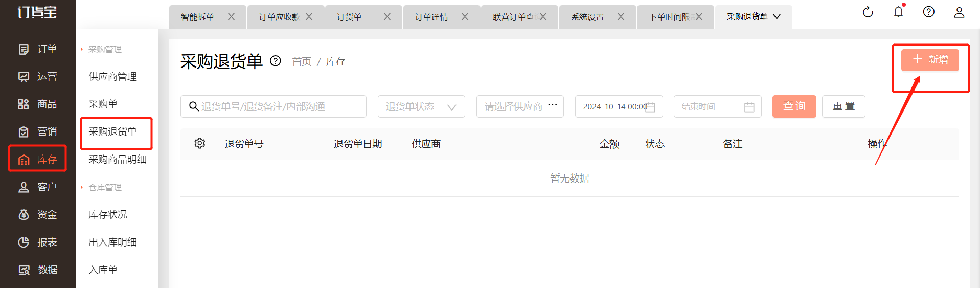This screenshot has height=288, width=980.
Task: Click the 新增 button
Action: (929, 60)
